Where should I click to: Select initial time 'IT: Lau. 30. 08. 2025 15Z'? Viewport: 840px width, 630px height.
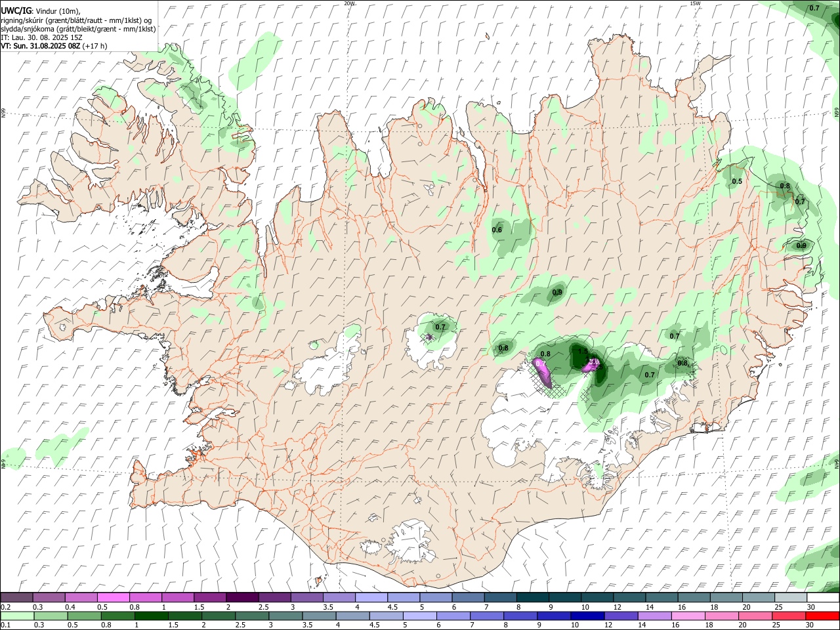click(41, 37)
